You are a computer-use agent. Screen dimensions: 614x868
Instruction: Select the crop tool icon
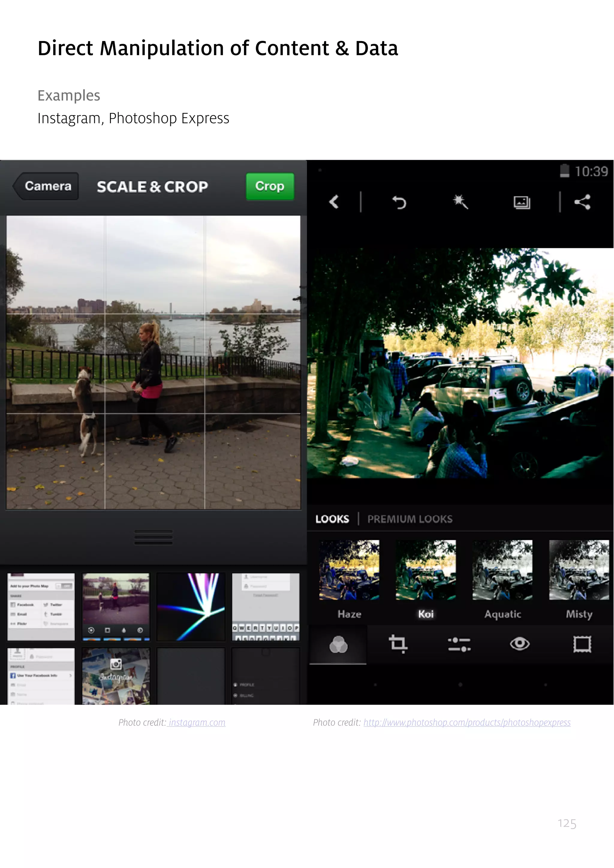[x=398, y=644]
